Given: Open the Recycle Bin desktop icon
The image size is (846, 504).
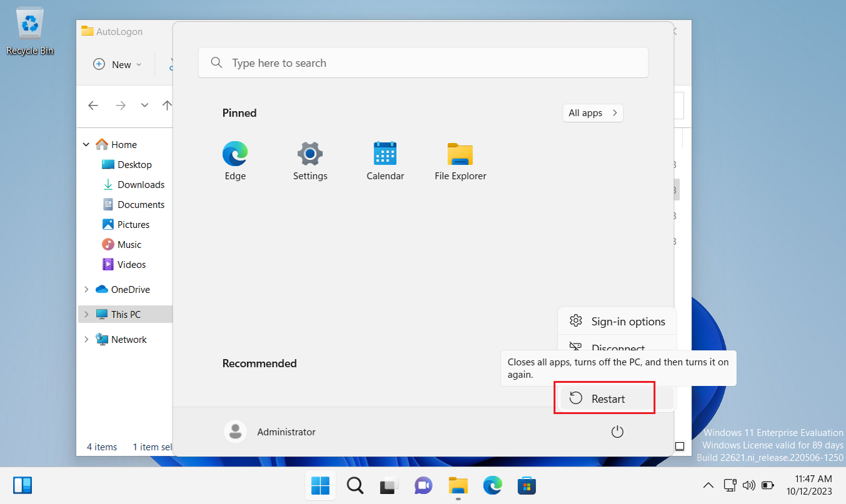Looking at the screenshot, I should (x=30, y=32).
